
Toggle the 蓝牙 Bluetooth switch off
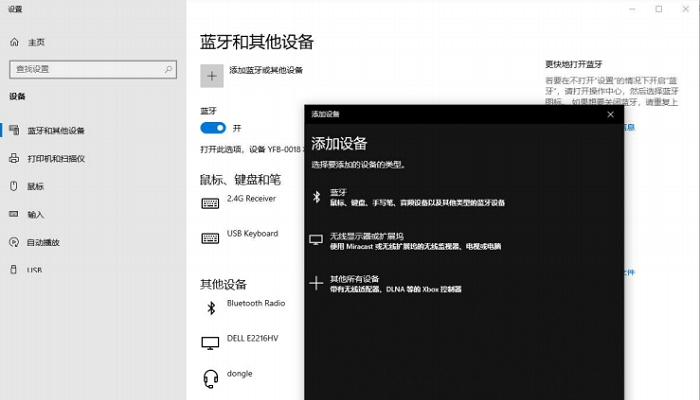coord(213,128)
